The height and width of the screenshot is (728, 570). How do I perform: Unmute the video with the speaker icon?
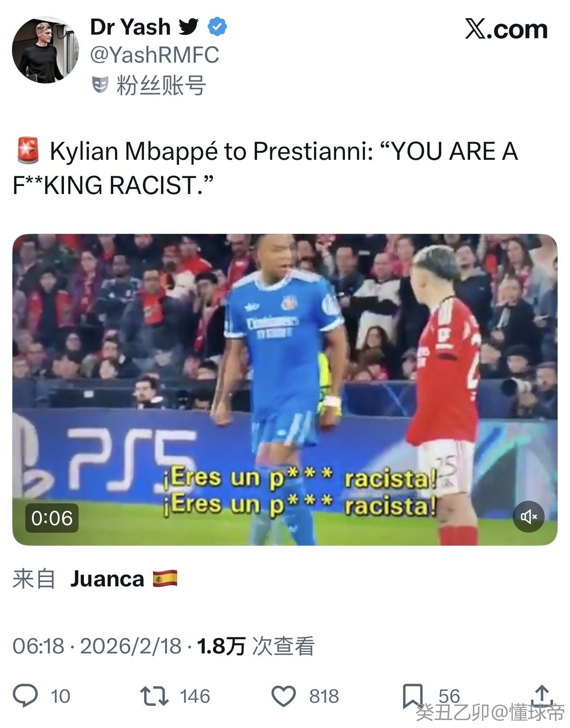pos(528,517)
